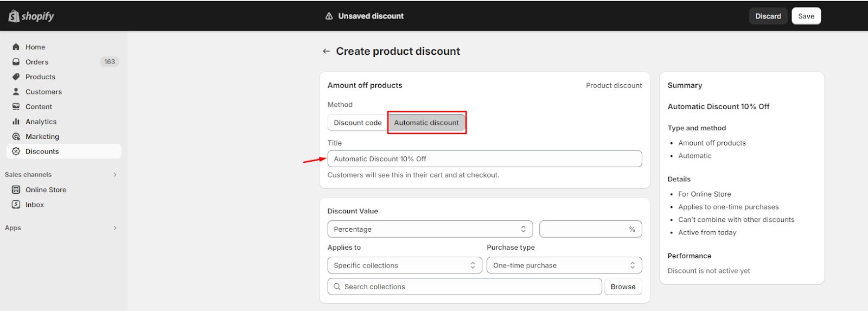The image size is (868, 311).
Task: Click the Orders inbox icon
Action: 16,62
